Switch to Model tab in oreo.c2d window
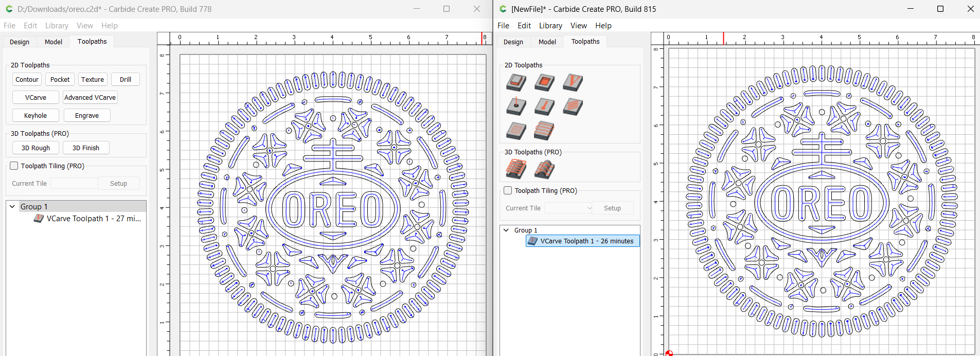 (x=54, y=42)
